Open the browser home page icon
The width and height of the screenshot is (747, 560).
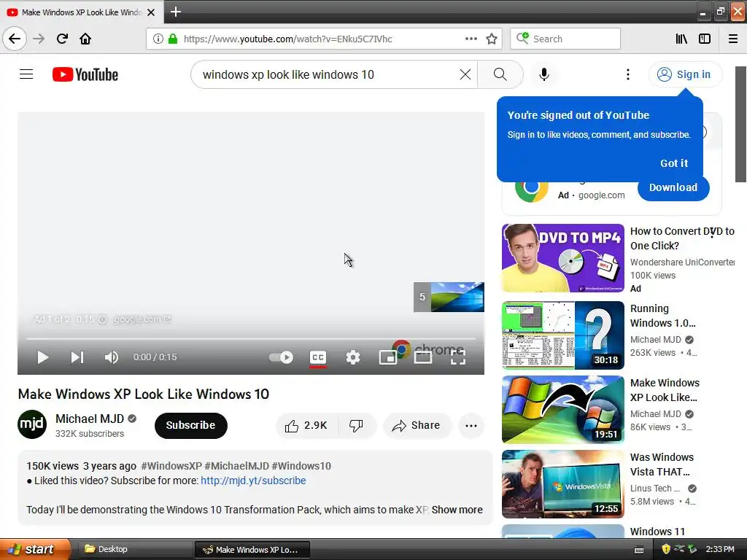[x=85, y=39]
